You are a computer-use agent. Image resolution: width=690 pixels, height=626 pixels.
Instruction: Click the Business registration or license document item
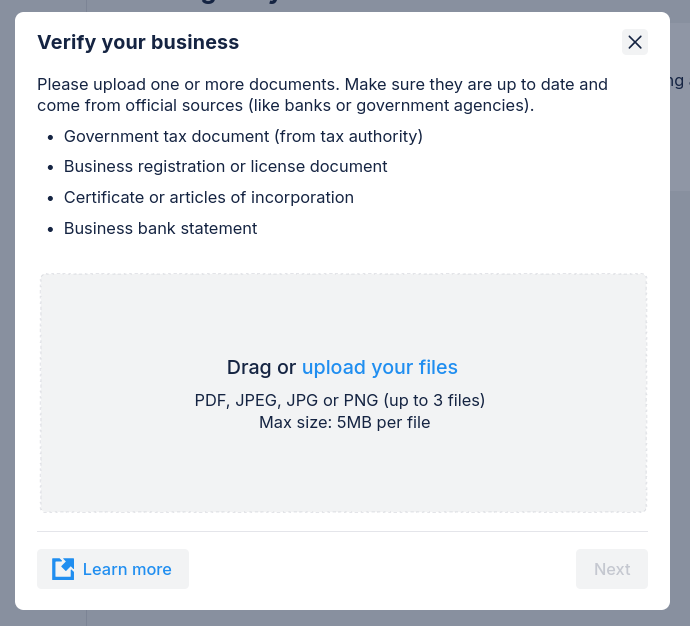coord(225,167)
